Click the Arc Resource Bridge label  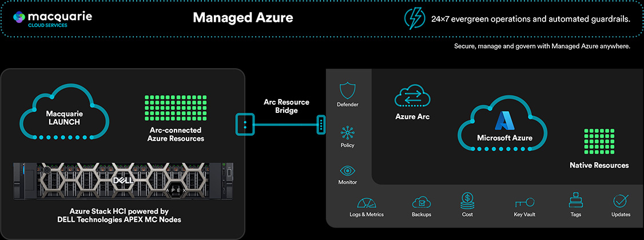(x=287, y=106)
